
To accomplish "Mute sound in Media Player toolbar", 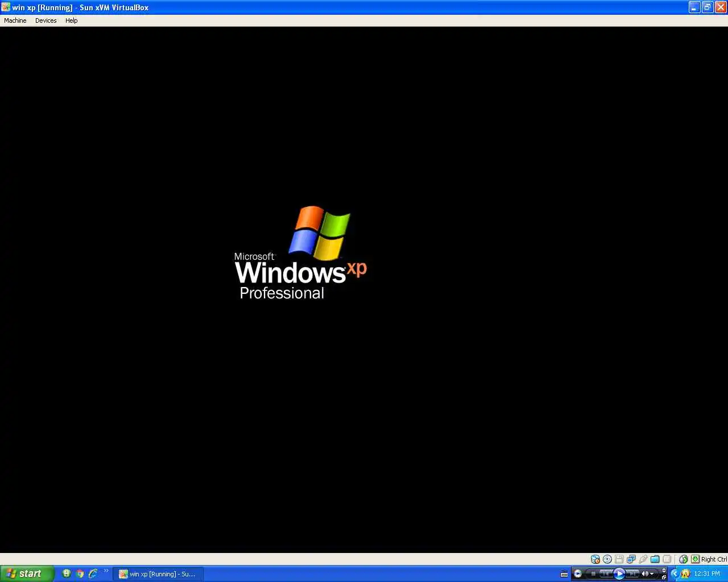I will 645,574.
